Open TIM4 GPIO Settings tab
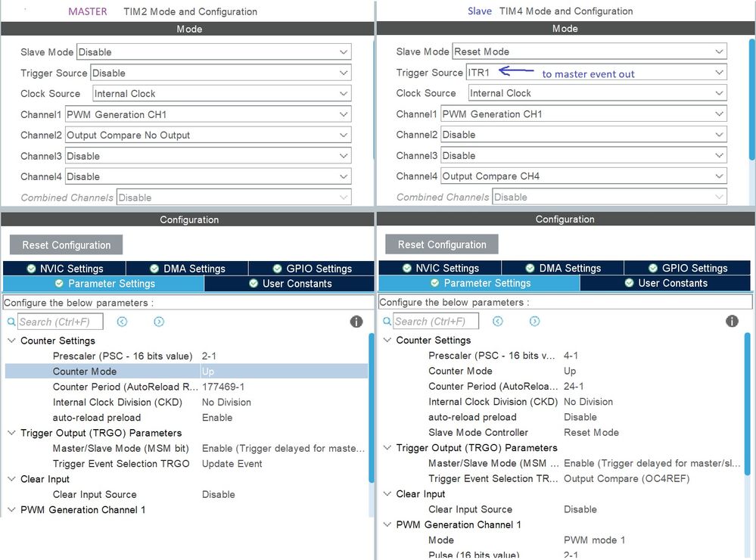 (687, 268)
